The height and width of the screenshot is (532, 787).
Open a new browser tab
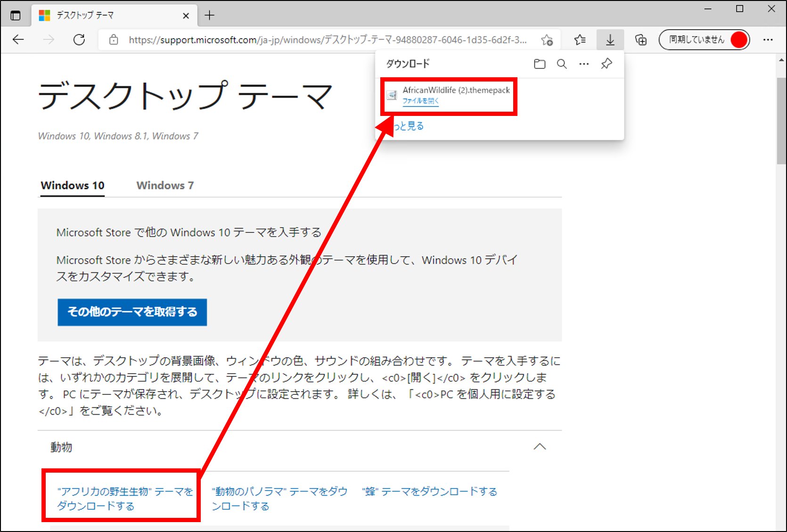click(x=210, y=16)
